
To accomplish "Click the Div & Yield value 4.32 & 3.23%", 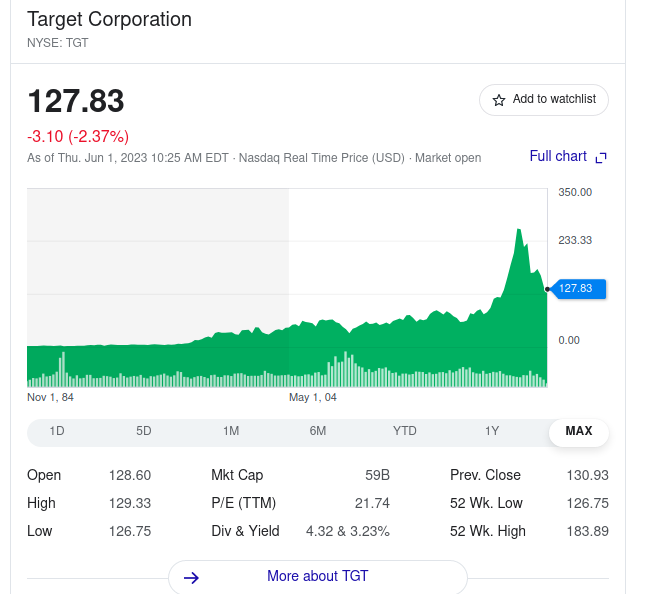I will point(348,531).
